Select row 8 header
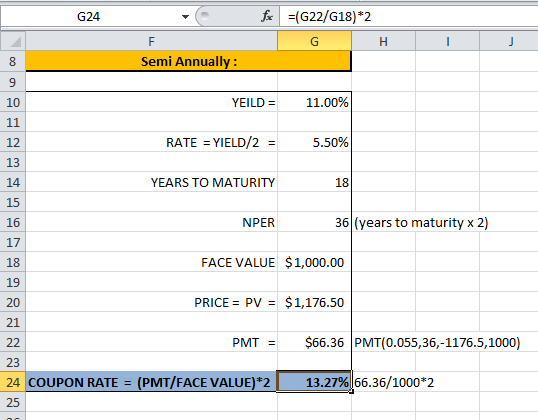This screenshot has height=420, width=538. click(x=13, y=61)
